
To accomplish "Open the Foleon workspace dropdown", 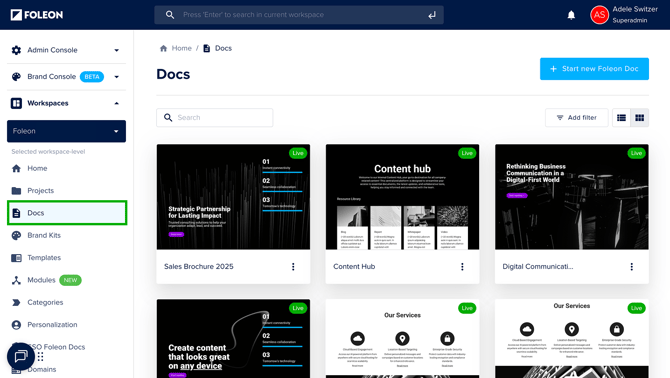I will 66,131.
